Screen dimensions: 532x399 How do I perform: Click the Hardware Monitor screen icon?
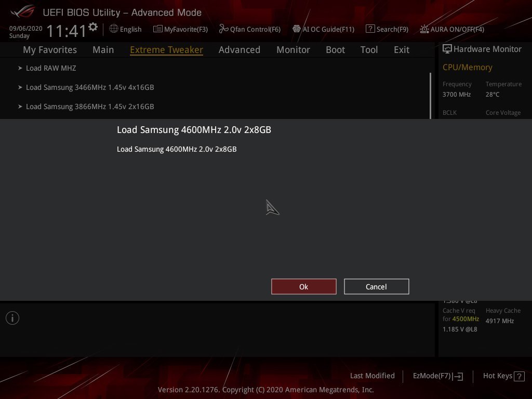coord(447,49)
